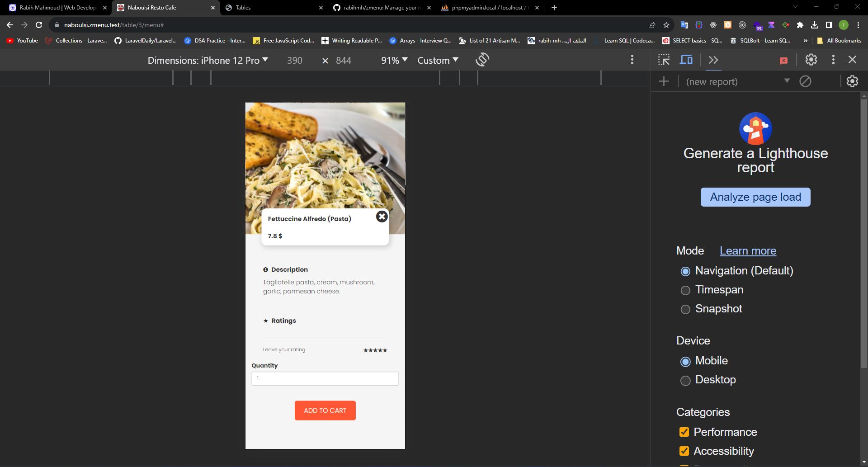Open a new browser tab
This screenshot has width=868, height=467.
(x=554, y=8)
